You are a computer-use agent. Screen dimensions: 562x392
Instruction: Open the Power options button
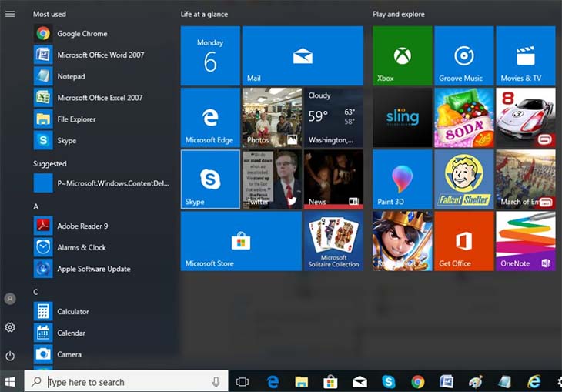pyautogui.click(x=10, y=356)
